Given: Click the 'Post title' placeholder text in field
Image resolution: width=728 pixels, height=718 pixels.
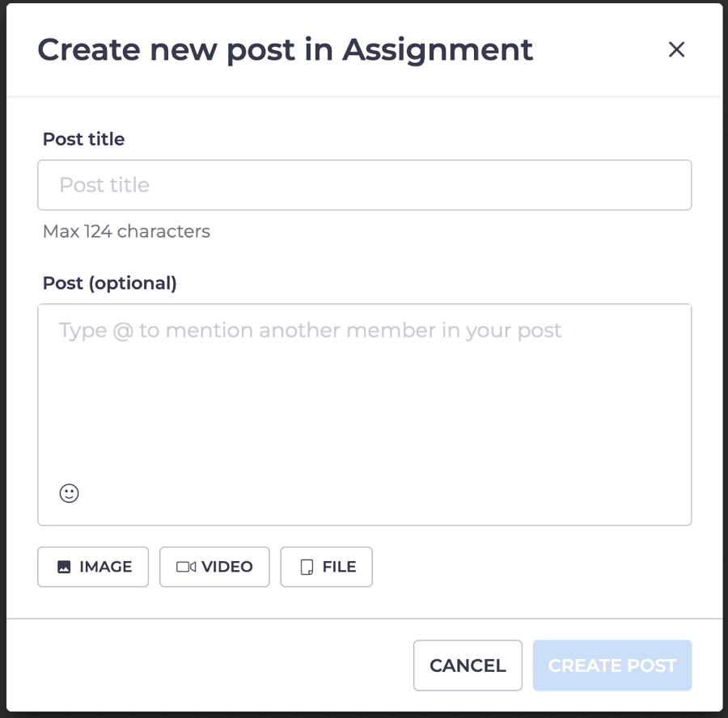Looking at the screenshot, I should pyautogui.click(x=104, y=185).
